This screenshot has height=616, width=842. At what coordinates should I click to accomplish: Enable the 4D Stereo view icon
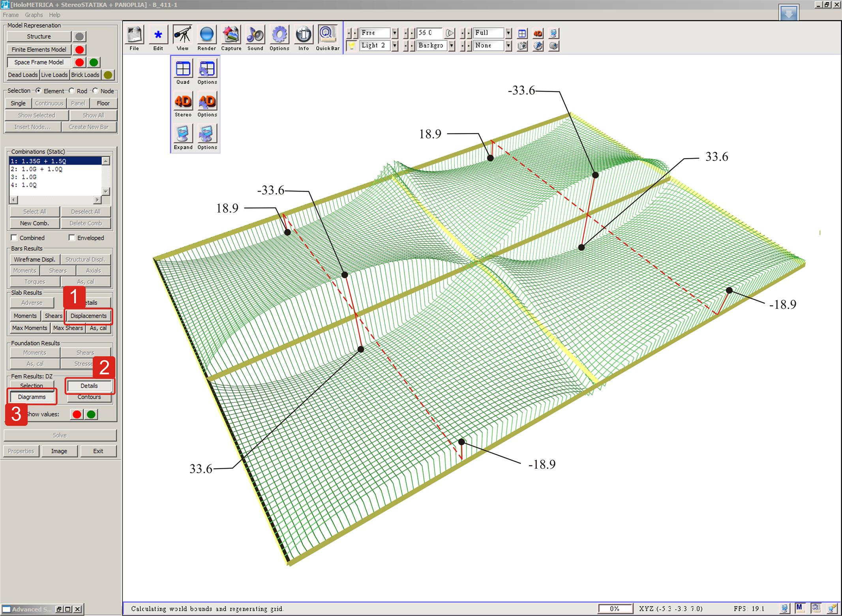point(183,102)
